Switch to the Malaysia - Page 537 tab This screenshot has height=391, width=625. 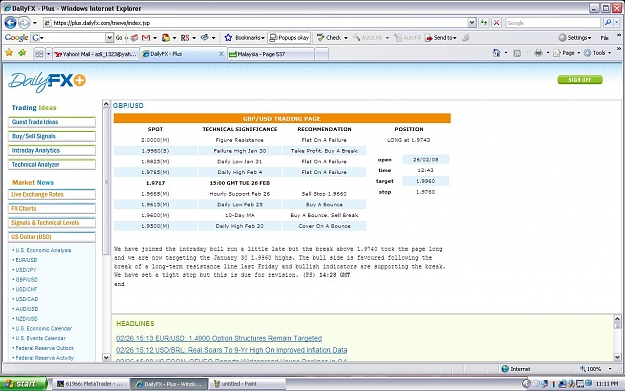(x=271, y=54)
